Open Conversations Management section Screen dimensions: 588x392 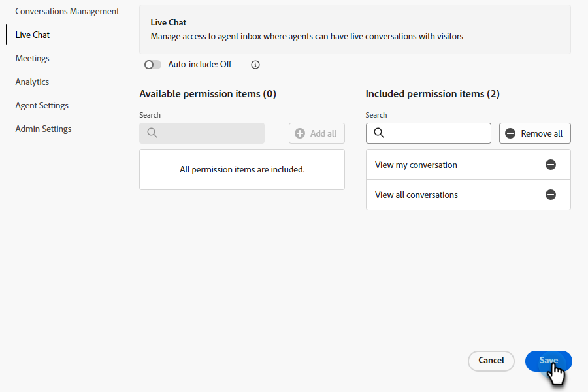coord(67,11)
